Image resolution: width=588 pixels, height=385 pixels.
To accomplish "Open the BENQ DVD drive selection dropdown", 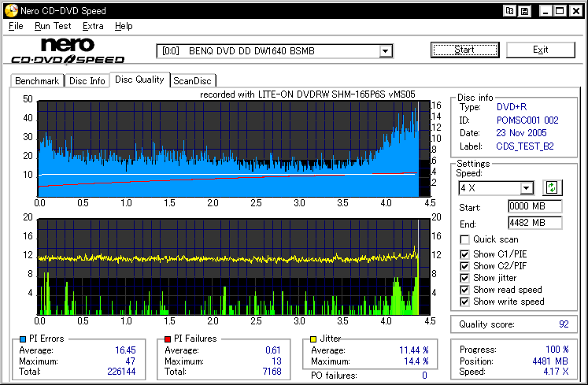I will click(x=386, y=51).
